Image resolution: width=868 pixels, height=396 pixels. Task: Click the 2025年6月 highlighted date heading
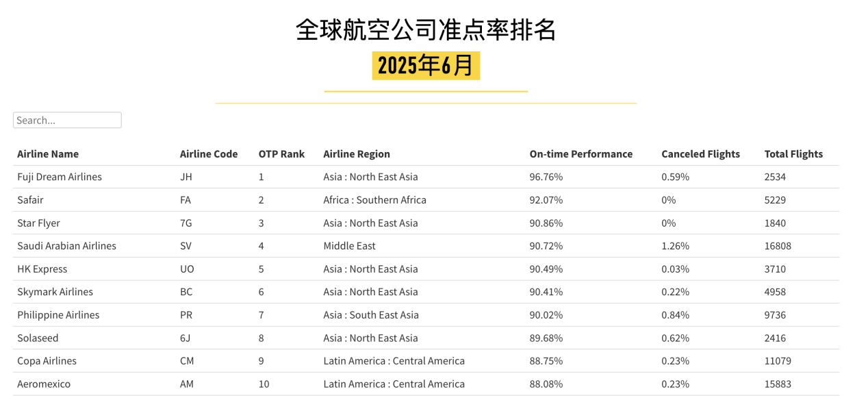tap(426, 66)
